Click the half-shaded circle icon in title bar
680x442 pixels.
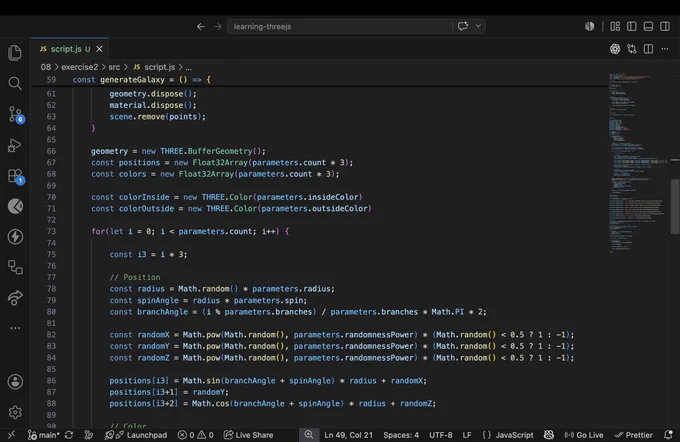point(589,26)
